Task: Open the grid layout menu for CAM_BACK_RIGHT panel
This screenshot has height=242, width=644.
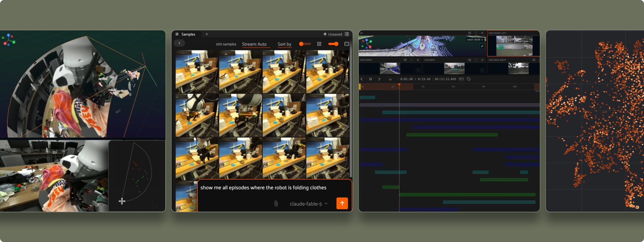Action: click(534, 60)
